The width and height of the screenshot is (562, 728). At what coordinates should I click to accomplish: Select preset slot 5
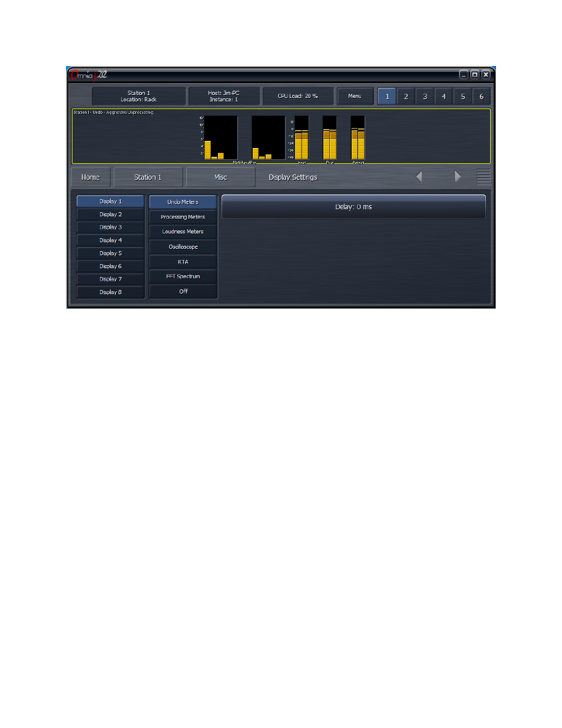coord(462,97)
